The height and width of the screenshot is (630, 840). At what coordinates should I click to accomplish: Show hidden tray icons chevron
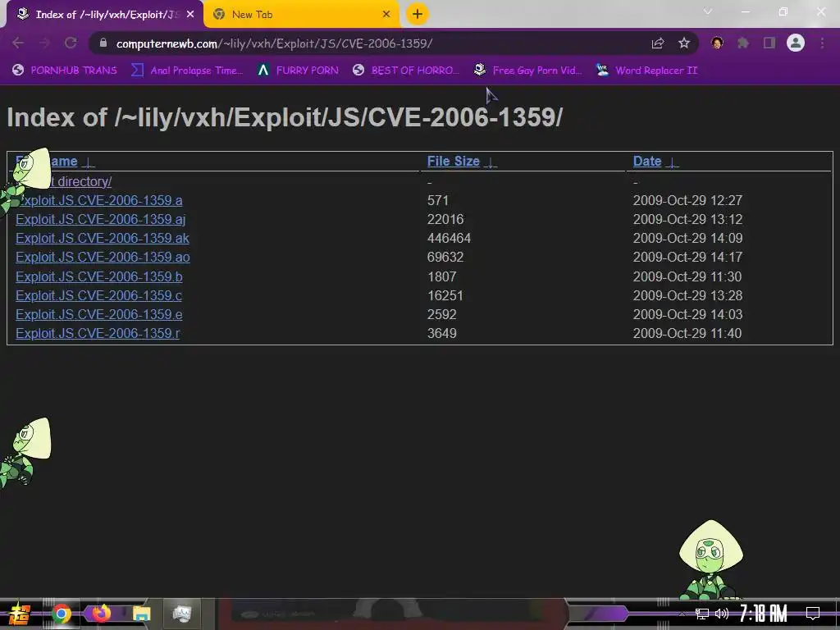(682, 614)
